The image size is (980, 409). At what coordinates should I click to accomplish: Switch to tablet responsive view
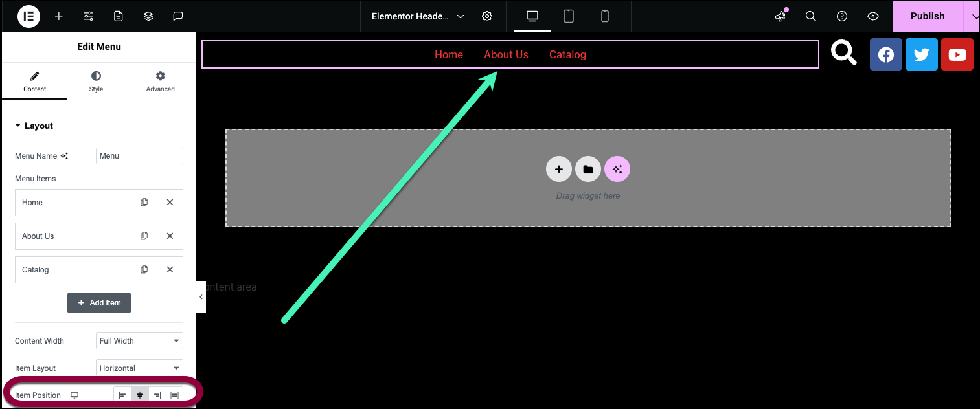(569, 16)
